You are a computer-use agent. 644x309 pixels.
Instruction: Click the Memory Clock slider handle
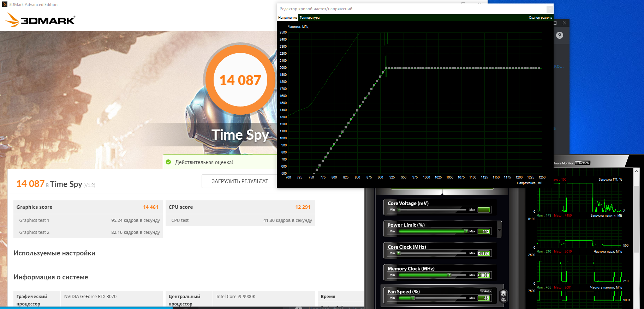(x=449, y=275)
